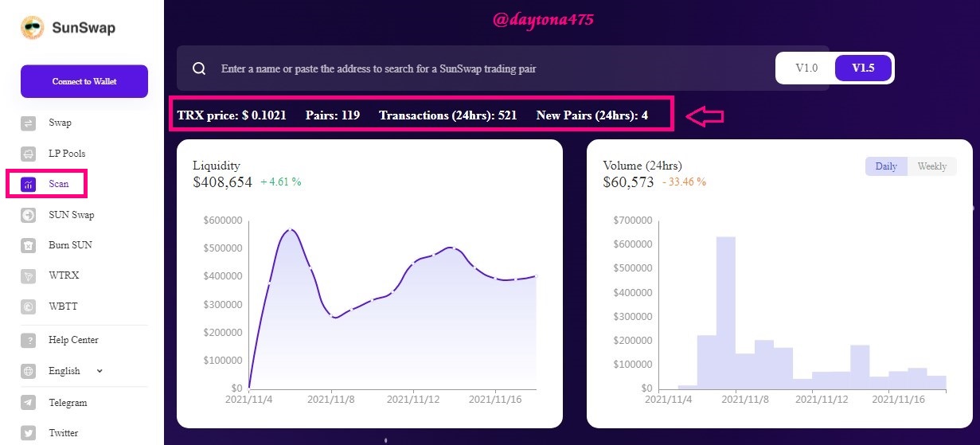980x445 pixels.
Task: Click the + 4.61 % liquidity change
Action: click(x=281, y=182)
